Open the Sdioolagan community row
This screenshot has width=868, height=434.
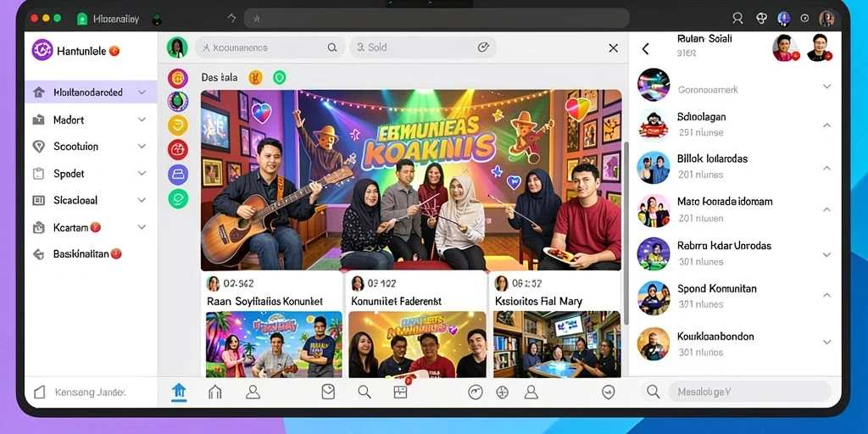[735, 124]
